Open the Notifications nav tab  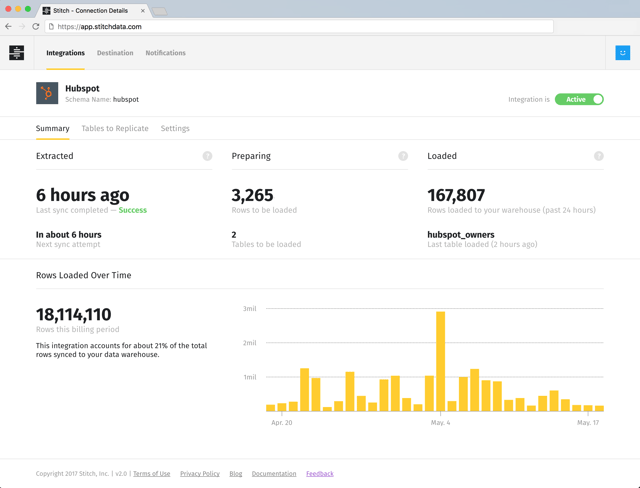click(x=165, y=53)
